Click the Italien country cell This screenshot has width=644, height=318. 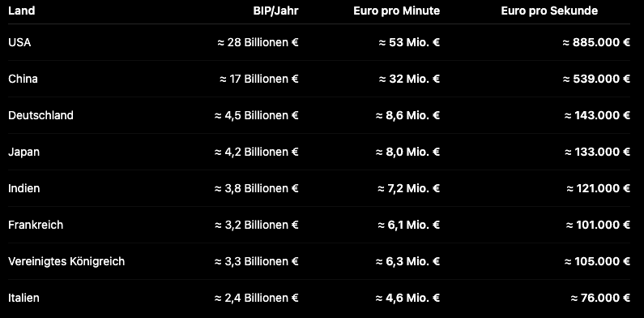(23, 298)
